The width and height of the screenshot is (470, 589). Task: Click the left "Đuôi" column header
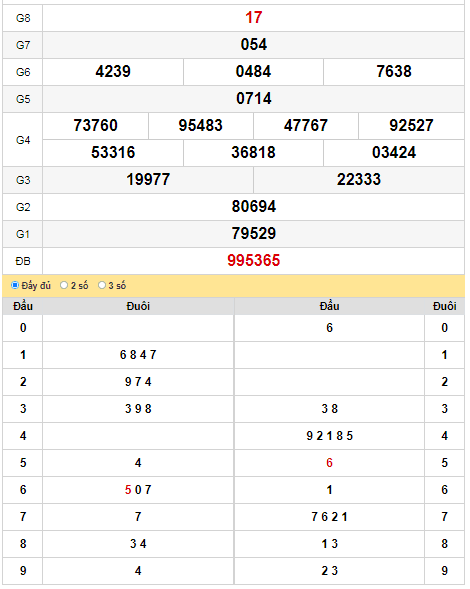pos(138,307)
